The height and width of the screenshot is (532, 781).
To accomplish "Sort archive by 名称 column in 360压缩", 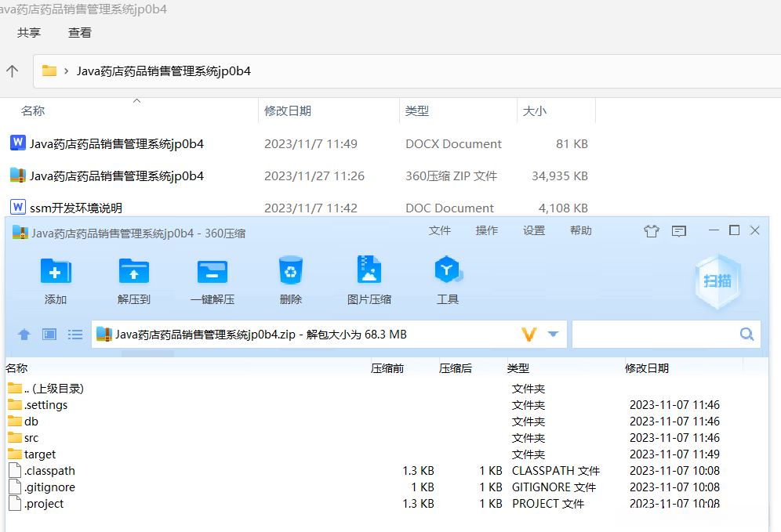I will (16, 368).
